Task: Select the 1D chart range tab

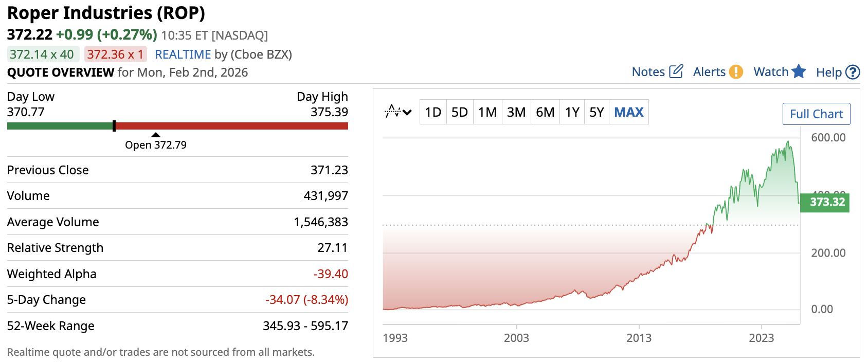Action: [433, 112]
